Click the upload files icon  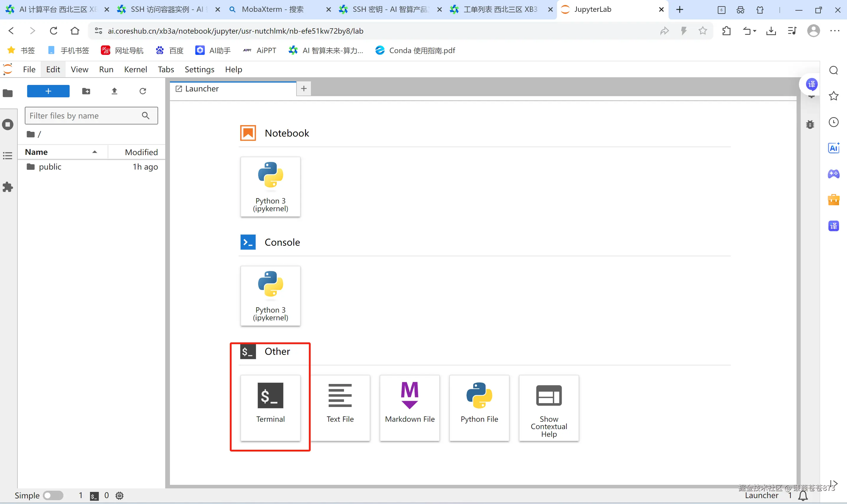coord(114,91)
